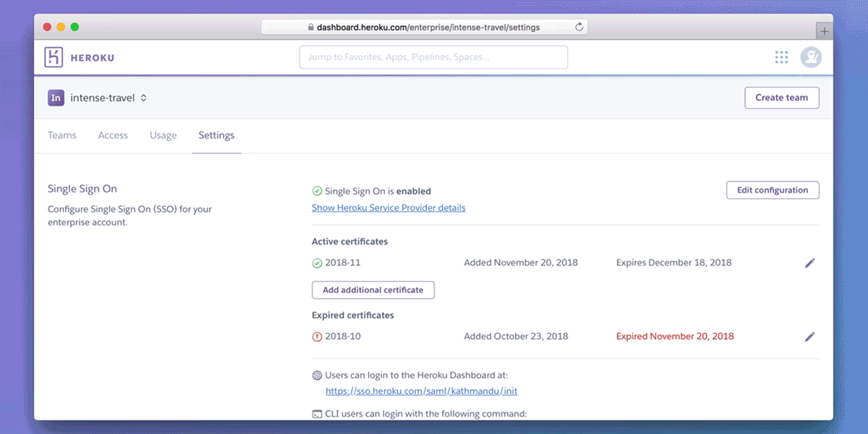
Task: Click the green check beside 'Single Sign On is enabled'
Action: [317, 190]
